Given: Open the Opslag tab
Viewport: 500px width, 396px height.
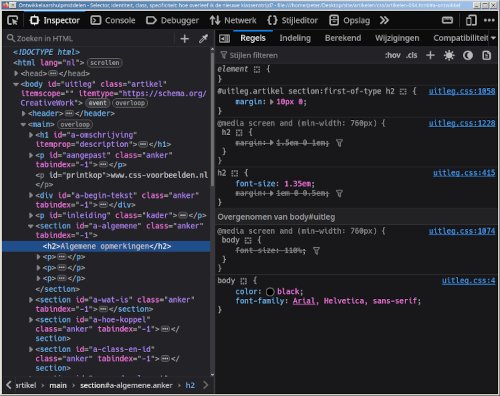Looking at the screenshot, I should tap(349, 21).
